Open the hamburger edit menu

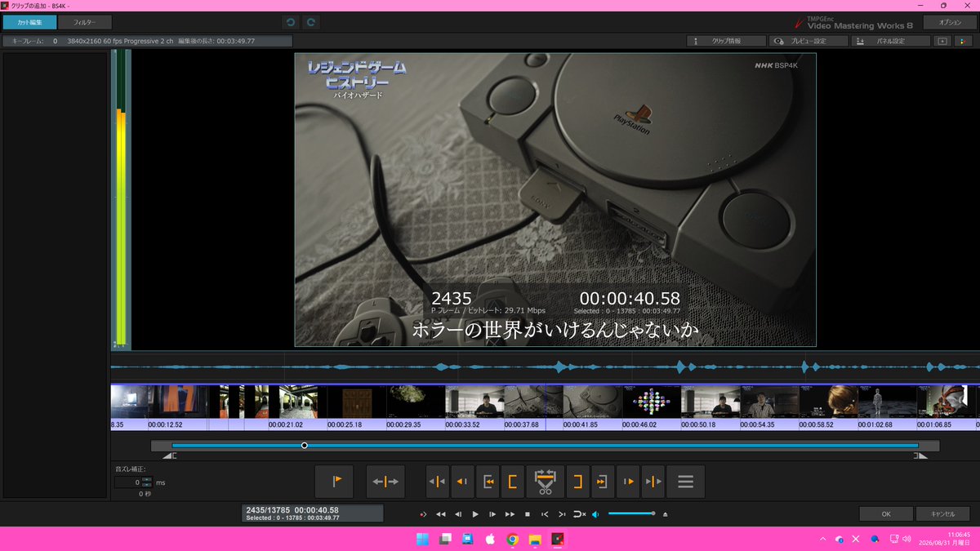pos(686,482)
